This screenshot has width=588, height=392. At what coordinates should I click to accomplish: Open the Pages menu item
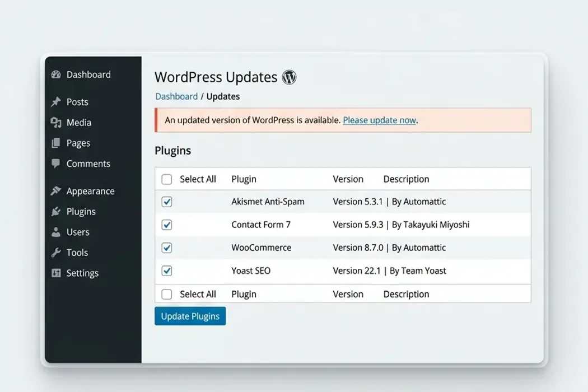coord(78,143)
